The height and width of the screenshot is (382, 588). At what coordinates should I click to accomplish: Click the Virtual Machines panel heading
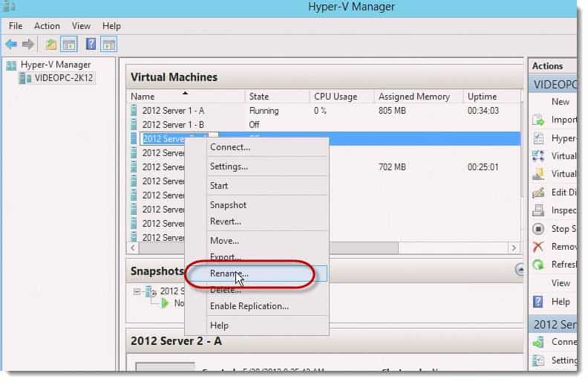coord(174,77)
